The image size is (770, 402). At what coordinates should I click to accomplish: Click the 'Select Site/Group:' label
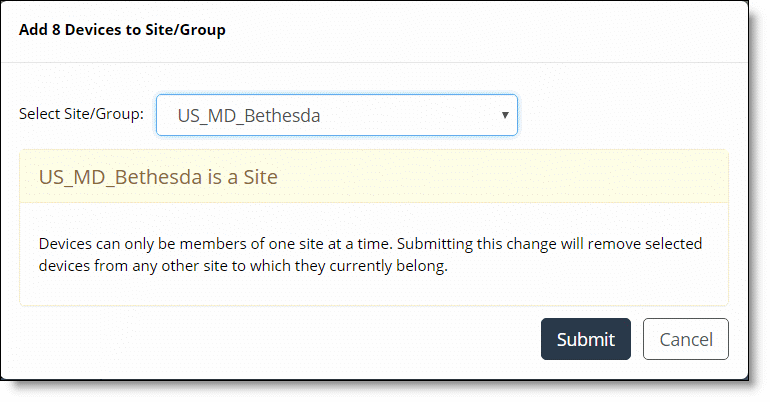pyautogui.click(x=81, y=113)
